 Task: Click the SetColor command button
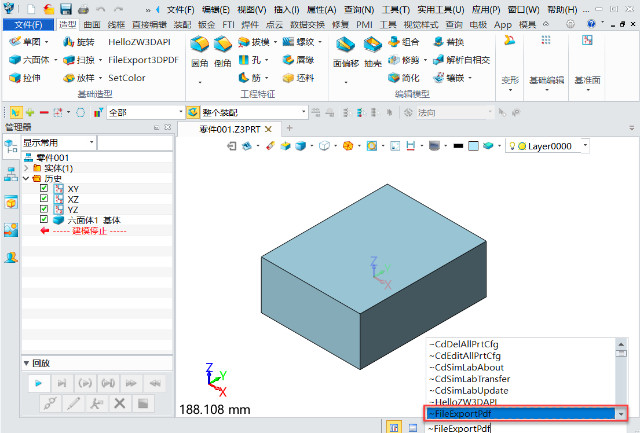click(126, 77)
